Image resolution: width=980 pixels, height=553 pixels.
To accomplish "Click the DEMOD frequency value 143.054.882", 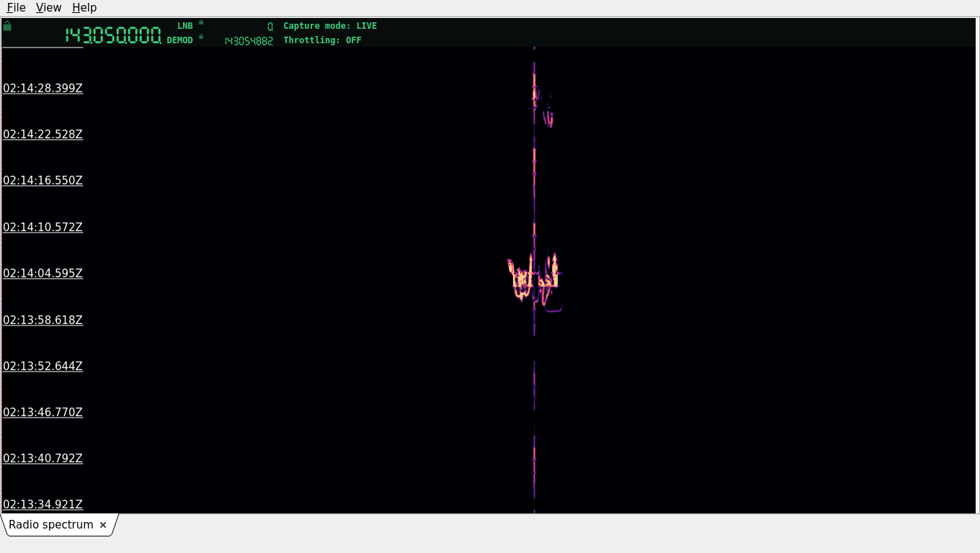I will 249,41.
